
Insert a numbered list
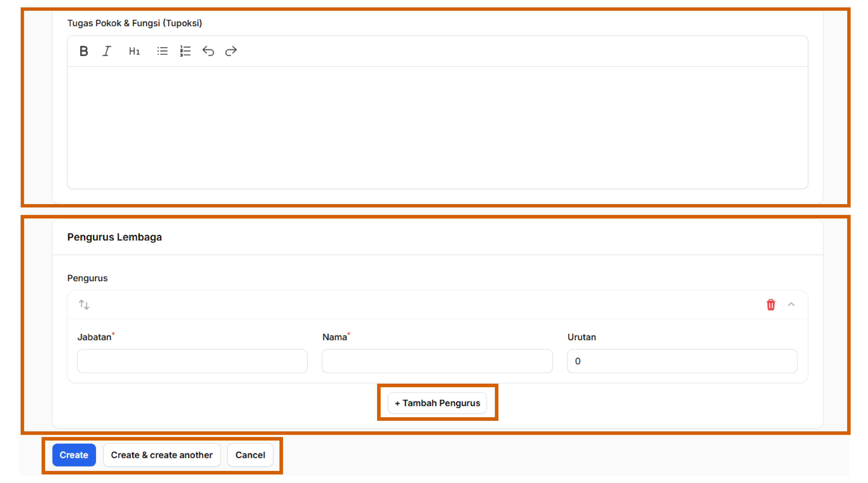click(185, 51)
